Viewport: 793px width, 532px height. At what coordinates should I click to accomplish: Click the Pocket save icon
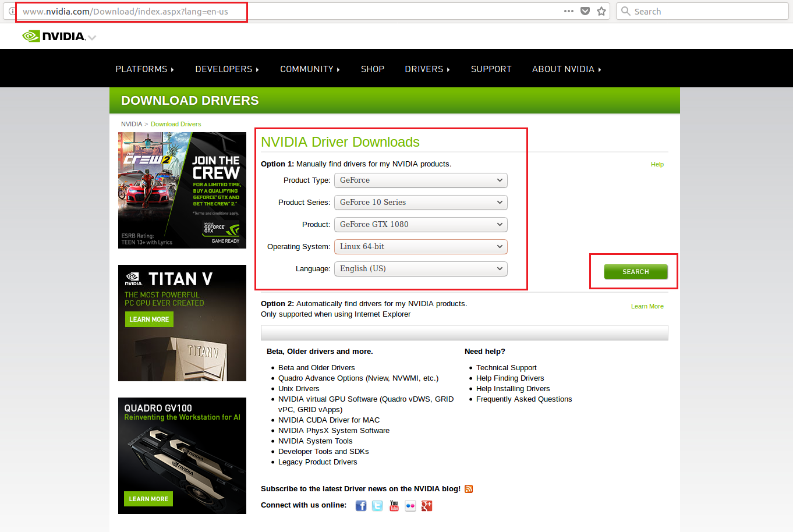[585, 11]
